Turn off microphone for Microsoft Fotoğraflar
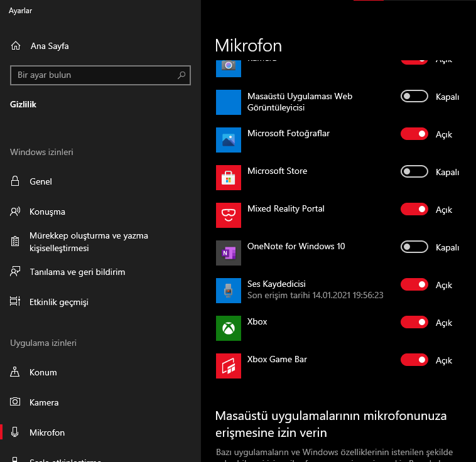Screen dimensions: 476x462 pyautogui.click(x=414, y=134)
